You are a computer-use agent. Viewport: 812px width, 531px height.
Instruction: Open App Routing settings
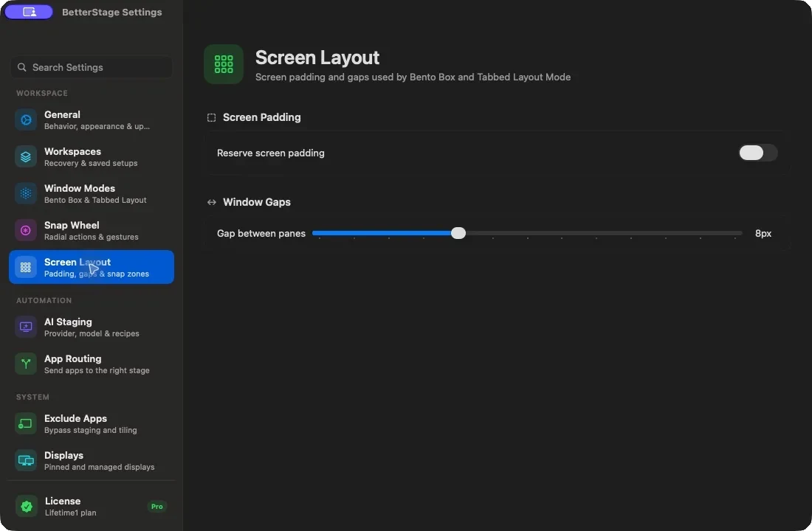91,364
